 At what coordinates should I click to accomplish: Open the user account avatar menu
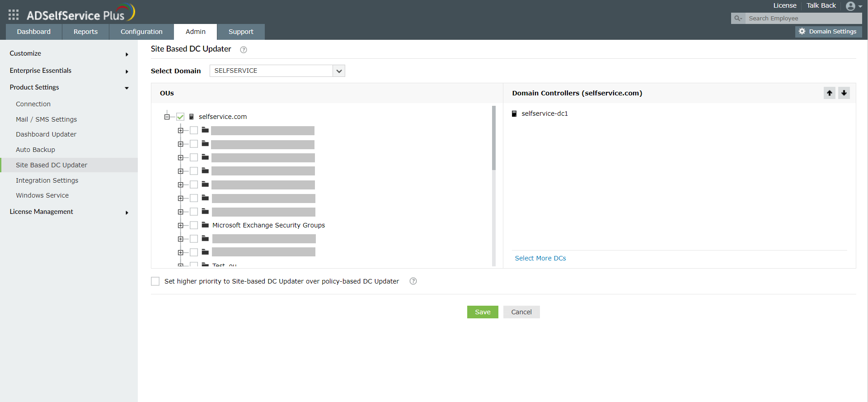(x=854, y=6)
